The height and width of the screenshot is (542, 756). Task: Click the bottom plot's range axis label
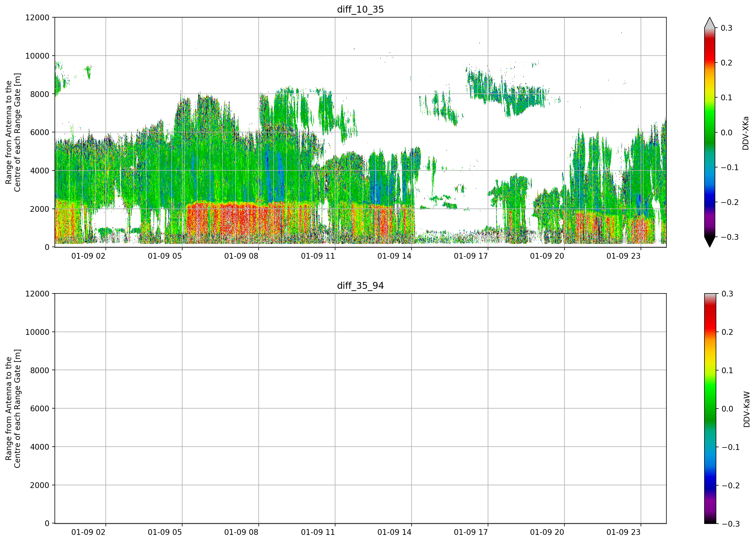pos(13,408)
